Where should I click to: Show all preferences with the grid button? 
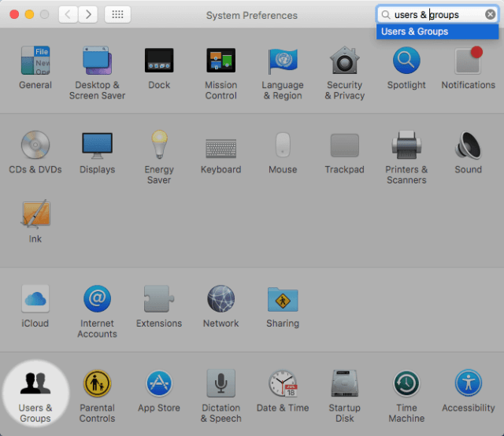pyautogui.click(x=117, y=14)
